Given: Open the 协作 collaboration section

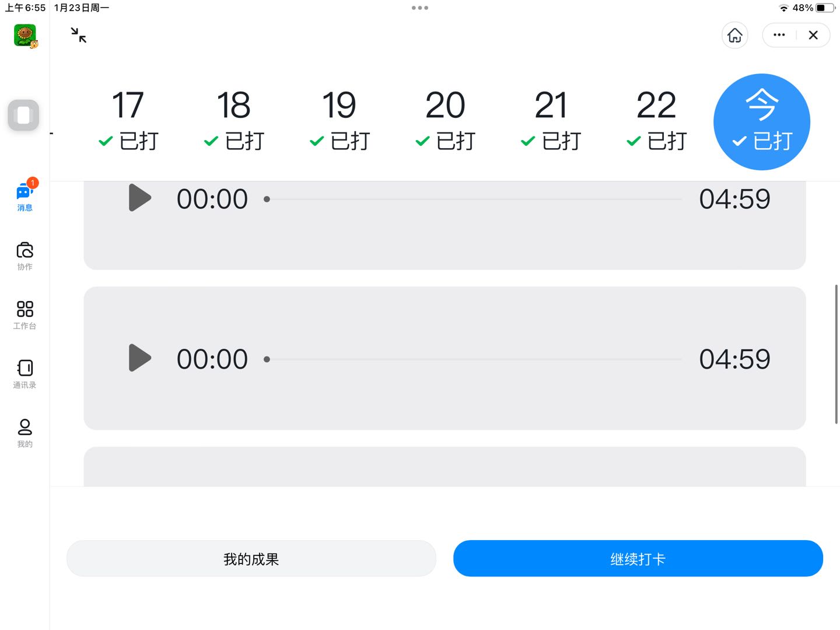Looking at the screenshot, I should (24, 256).
